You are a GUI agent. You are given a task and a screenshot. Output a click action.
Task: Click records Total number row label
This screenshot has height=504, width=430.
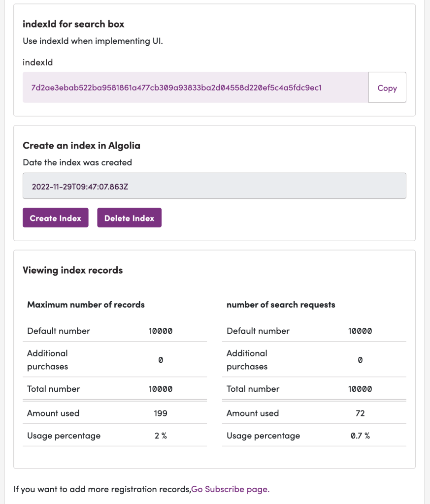53,389
